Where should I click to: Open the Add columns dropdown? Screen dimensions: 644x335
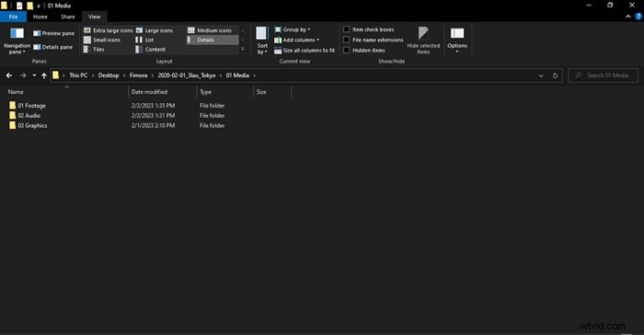click(297, 40)
